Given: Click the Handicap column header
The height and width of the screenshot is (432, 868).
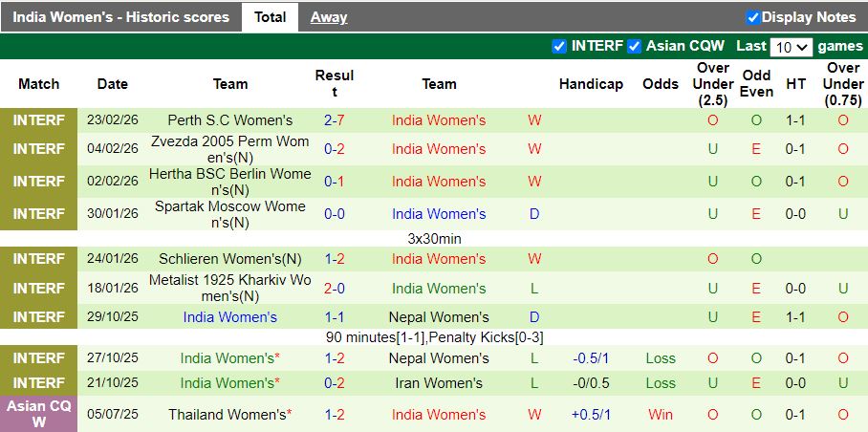Looking at the screenshot, I should pyautogui.click(x=591, y=84).
